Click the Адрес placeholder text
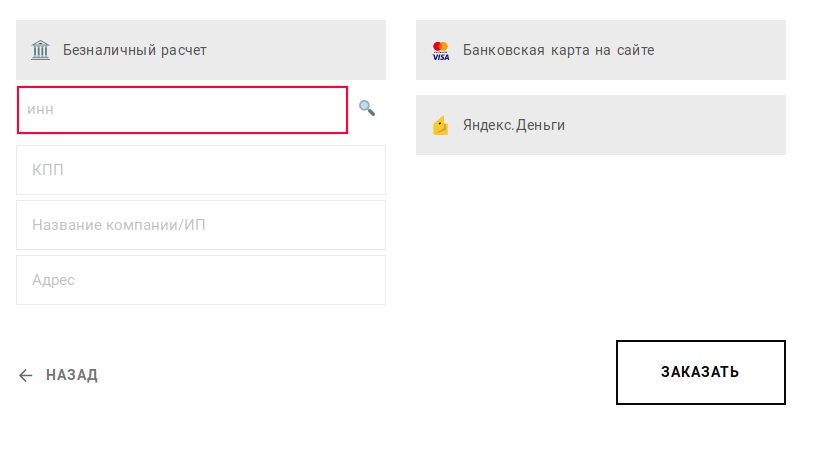 (x=53, y=280)
